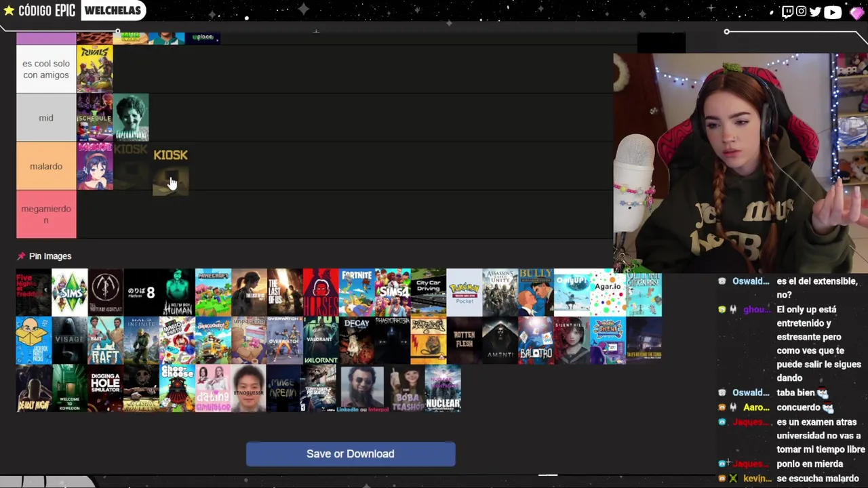Pick the Overcooked 2 thumbnail
This screenshot has height=488, width=868.
click(x=213, y=341)
